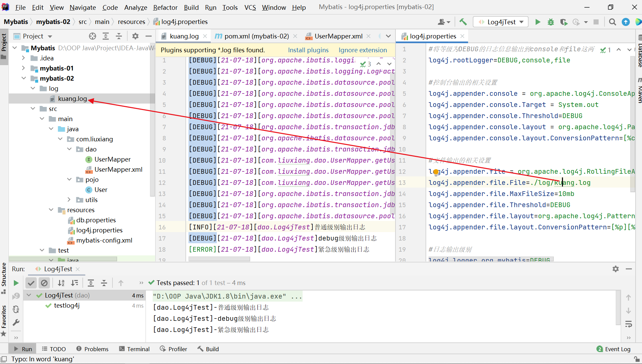Toggle show passed tests
Screen dimensions: 642x364
point(31,283)
